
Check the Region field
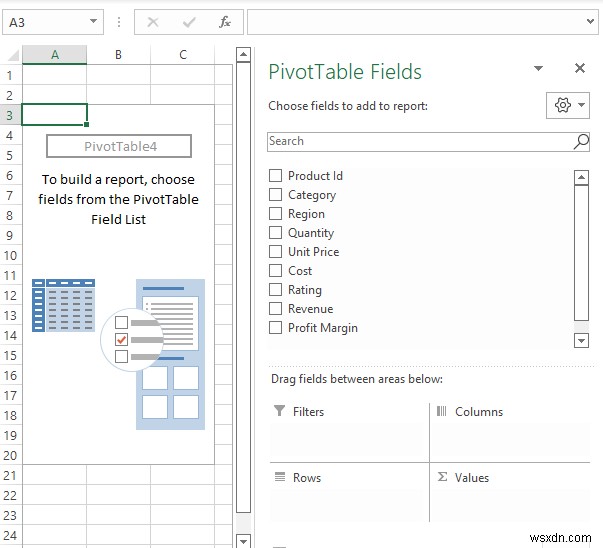[x=275, y=213]
